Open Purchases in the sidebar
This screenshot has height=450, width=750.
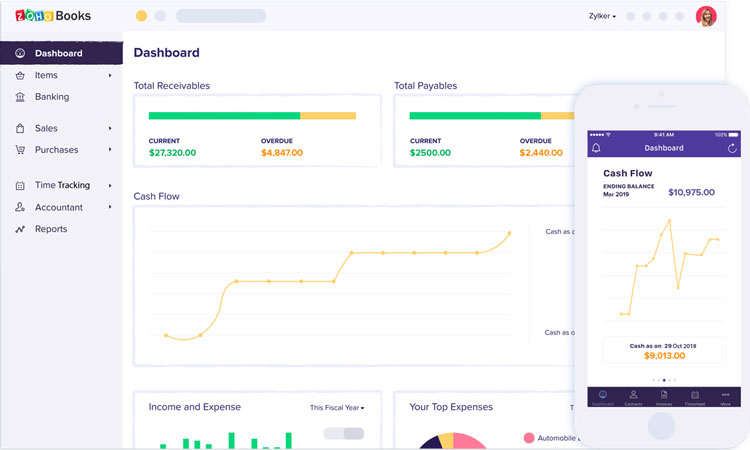pyautogui.click(x=56, y=150)
